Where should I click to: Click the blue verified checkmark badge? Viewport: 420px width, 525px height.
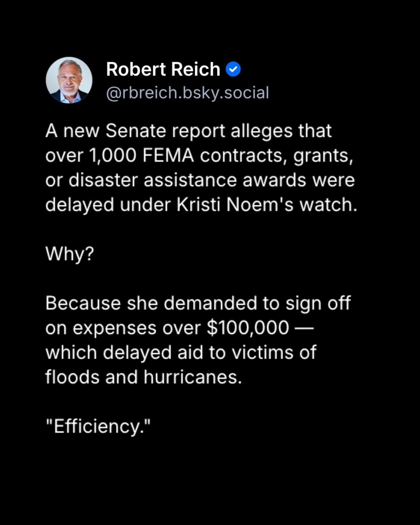(x=233, y=69)
